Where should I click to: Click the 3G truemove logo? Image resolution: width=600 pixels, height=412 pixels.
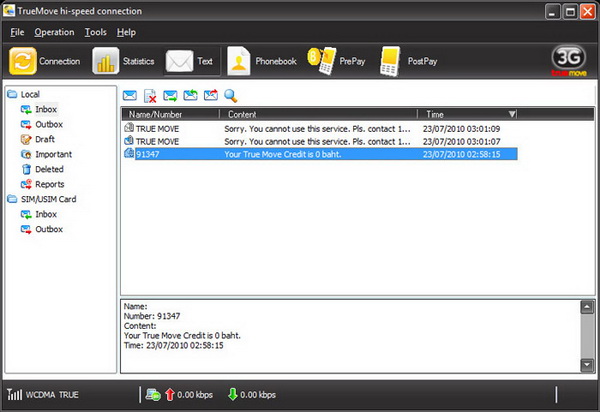coord(569,61)
